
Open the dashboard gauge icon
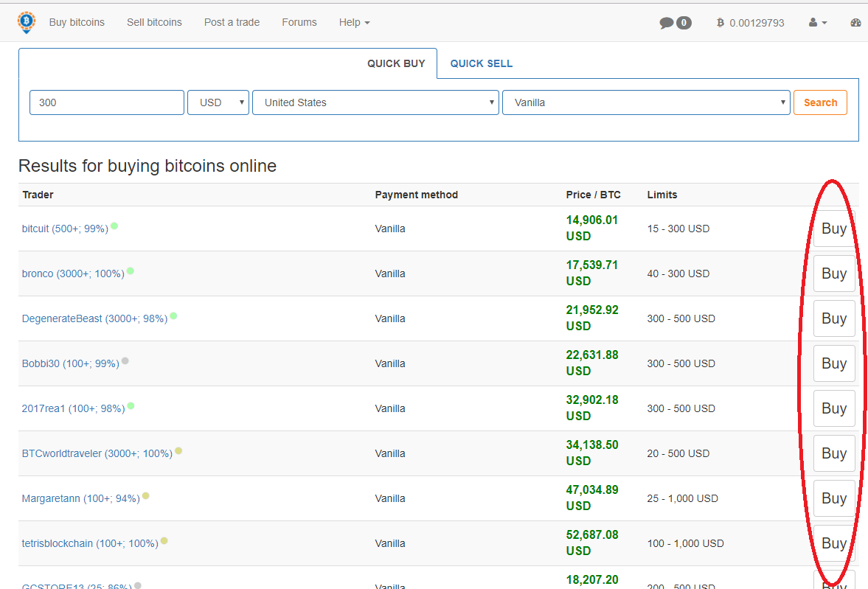click(855, 23)
